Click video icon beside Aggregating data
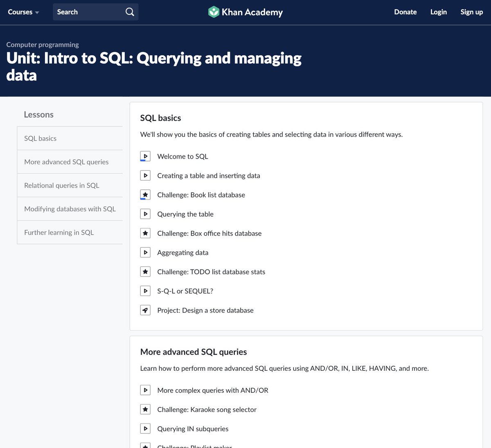Image resolution: width=491 pixels, height=448 pixels. [x=145, y=252]
